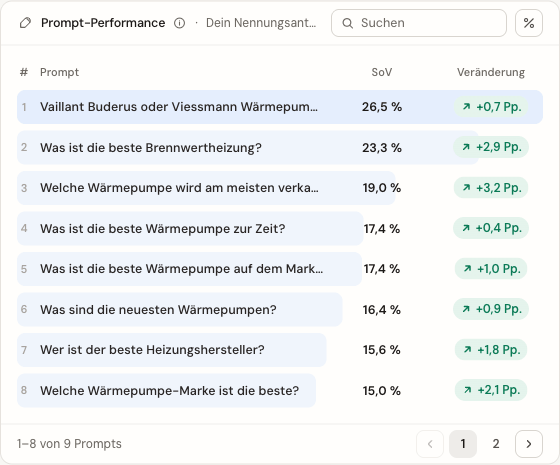Click the +0,9 Pp. change badge
Image resolution: width=560 pixels, height=465 pixels.
pos(491,309)
